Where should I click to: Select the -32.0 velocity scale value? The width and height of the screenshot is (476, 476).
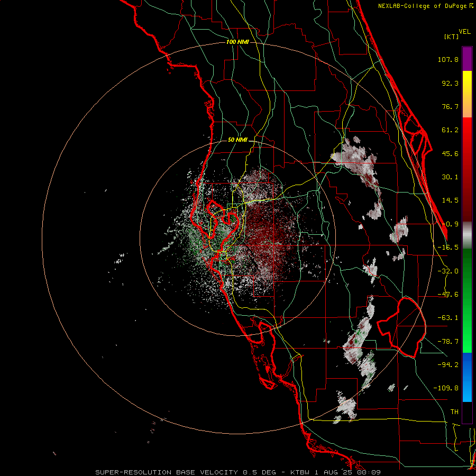click(448, 271)
